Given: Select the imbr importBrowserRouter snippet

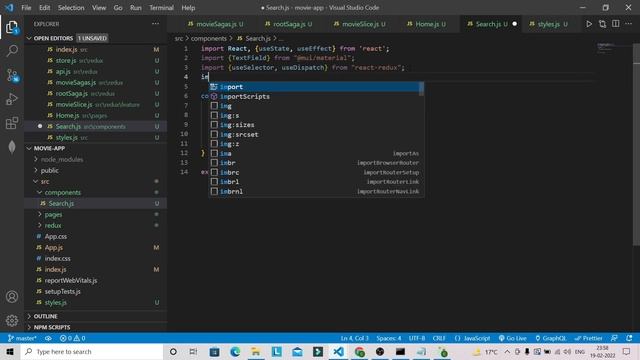Looking at the screenshot, I should click(x=314, y=163).
